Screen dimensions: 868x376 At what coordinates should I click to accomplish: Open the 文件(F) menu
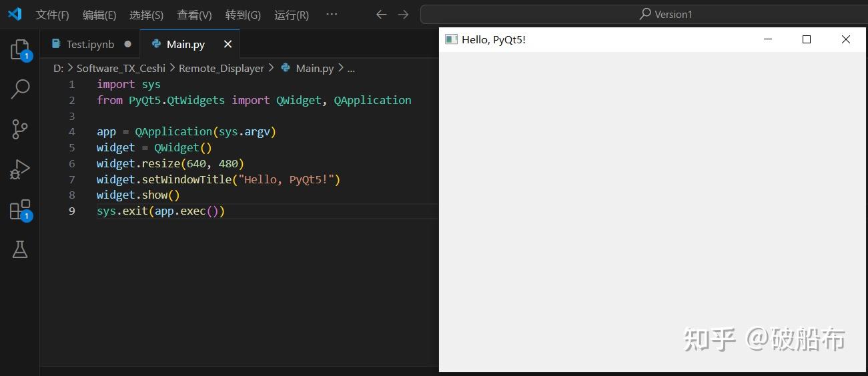tap(52, 15)
